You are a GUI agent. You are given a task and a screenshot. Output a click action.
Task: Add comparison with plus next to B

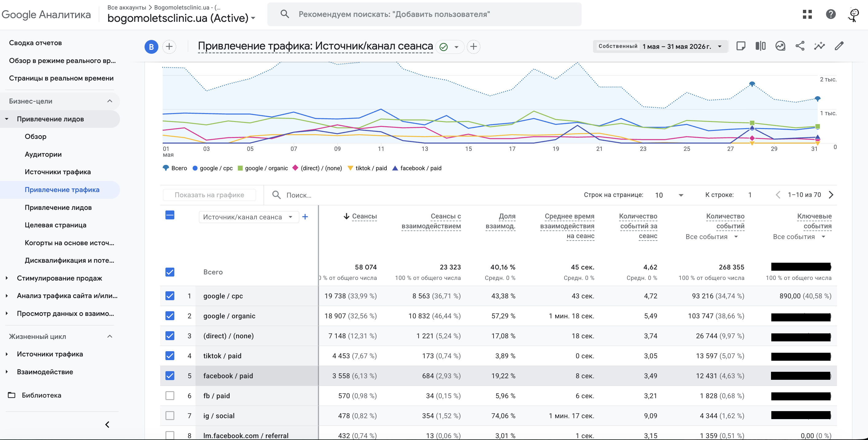pos(169,47)
